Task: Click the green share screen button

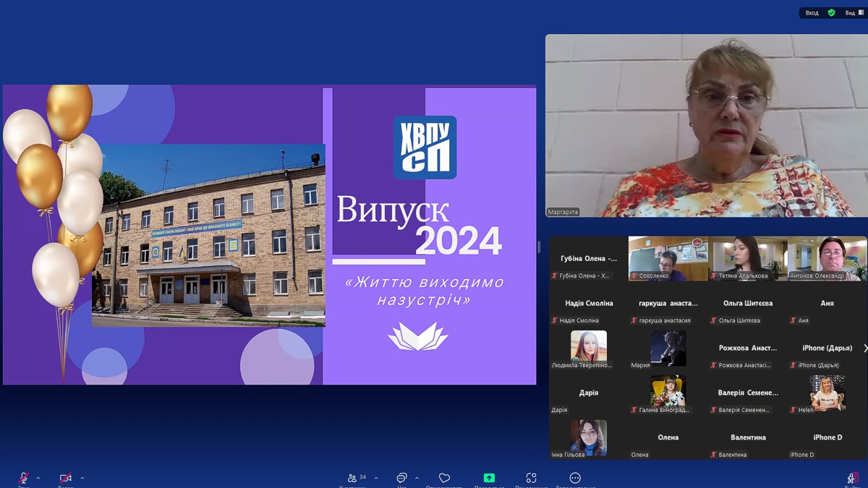Action: coord(489,478)
